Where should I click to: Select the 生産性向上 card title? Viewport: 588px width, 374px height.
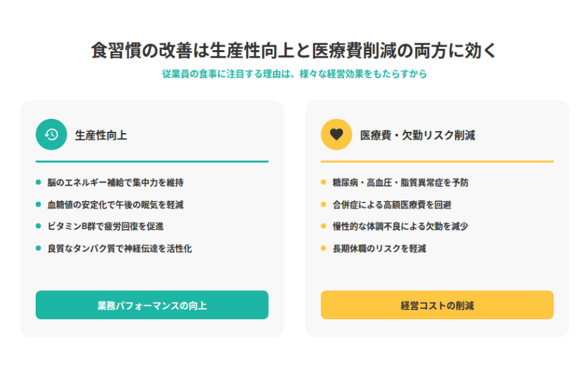point(101,135)
